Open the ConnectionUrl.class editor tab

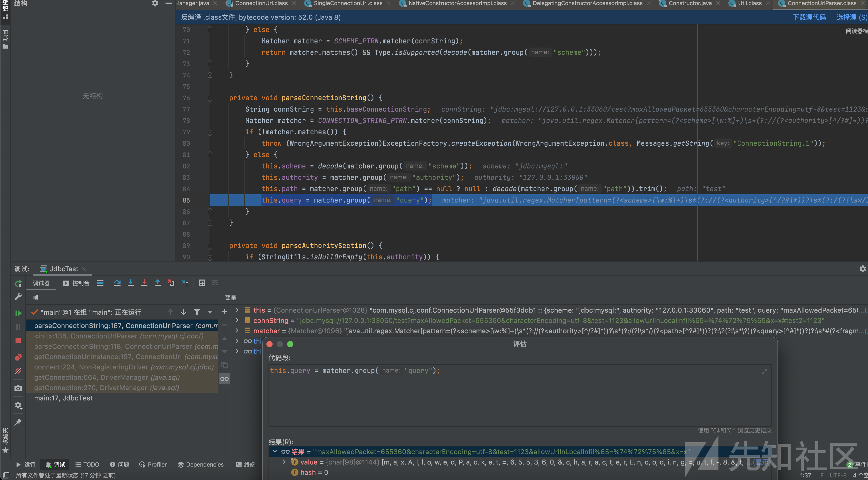pyautogui.click(x=261, y=3)
